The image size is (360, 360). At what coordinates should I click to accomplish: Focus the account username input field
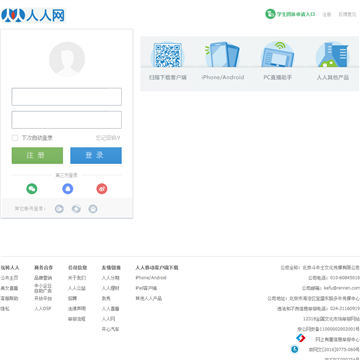[x=67, y=97]
